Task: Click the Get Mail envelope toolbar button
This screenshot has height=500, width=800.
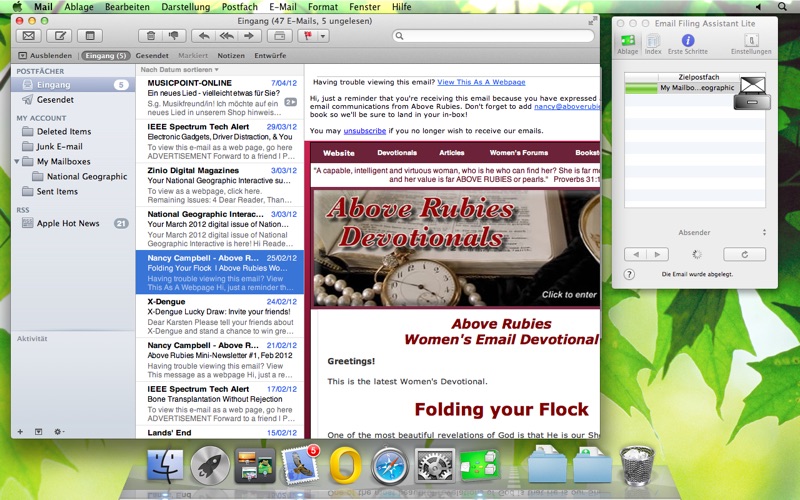Action: pyautogui.click(x=29, y=36)
